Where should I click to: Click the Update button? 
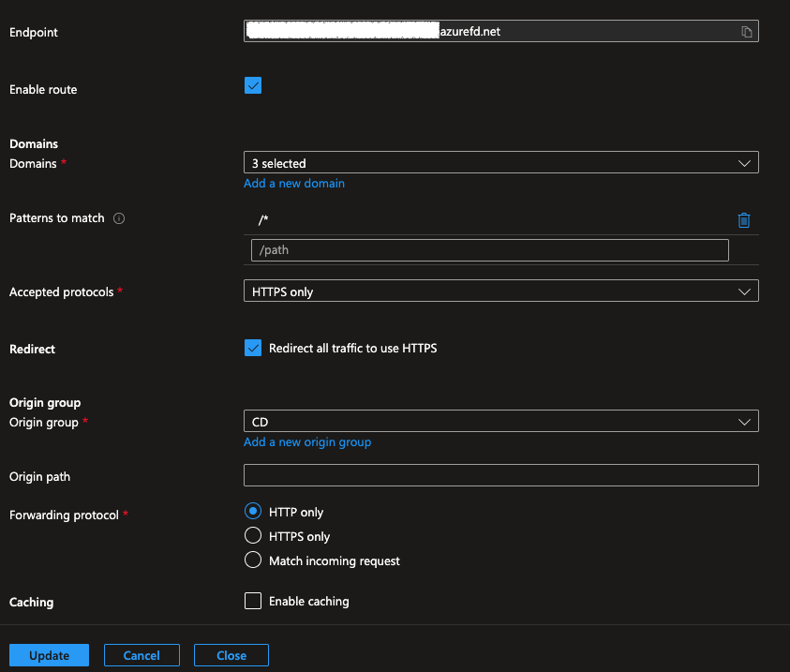tap(49, 655)
